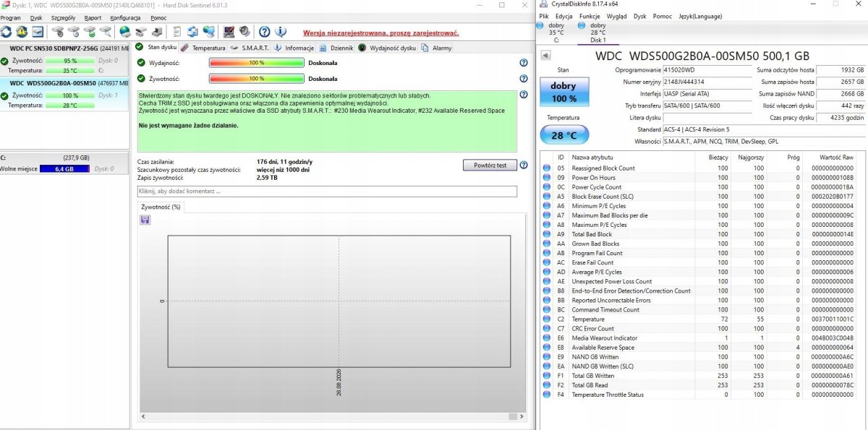868x430 pixels.
Task: Click the Wydajność 100 % progress bar
Action: tap(256, 63)
